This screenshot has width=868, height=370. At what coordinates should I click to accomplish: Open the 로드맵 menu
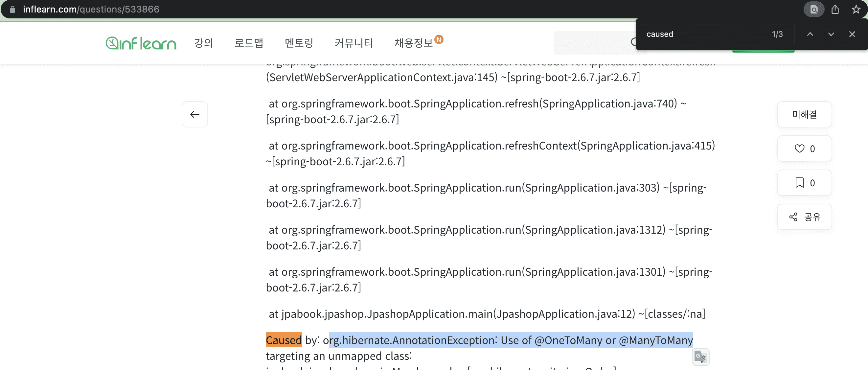[249, 43]
